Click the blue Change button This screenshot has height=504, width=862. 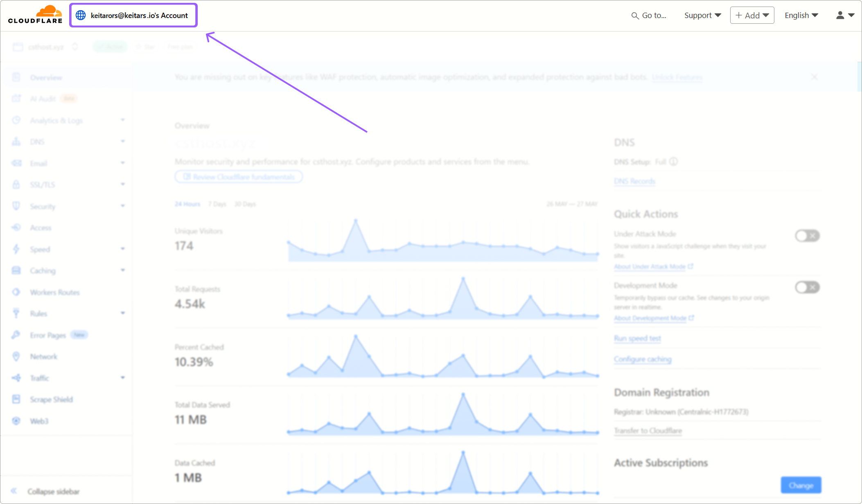[x=801, y=485]
